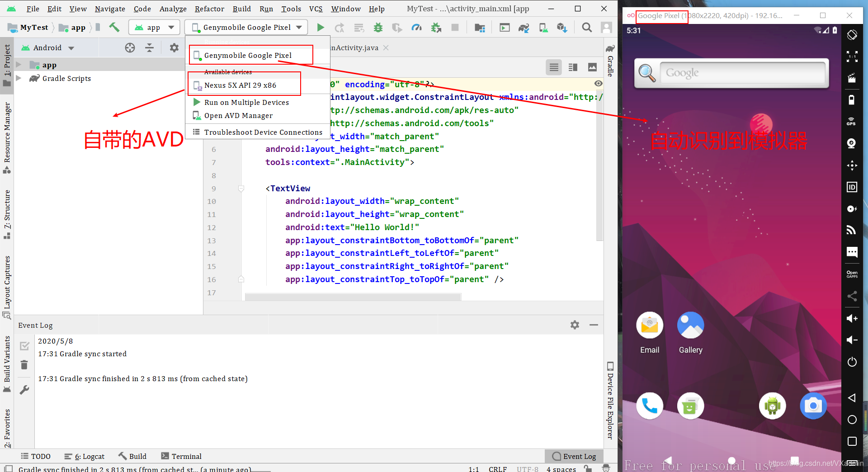Viewport: 868px width, 472px height.
Task: Click the Event Log status bar button
Action: click(574, 456)
